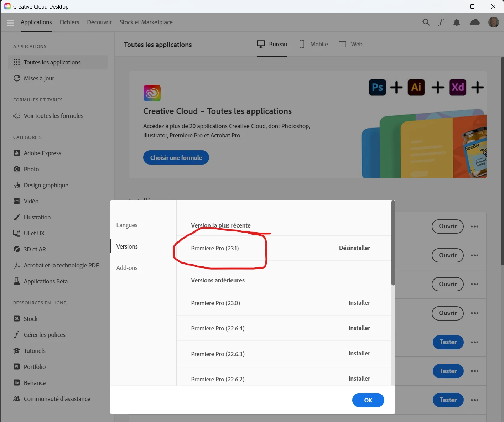Open more options beside the fourth Ouvrir
This screenshot has width=504, height=422.
[x=474, y=313]
